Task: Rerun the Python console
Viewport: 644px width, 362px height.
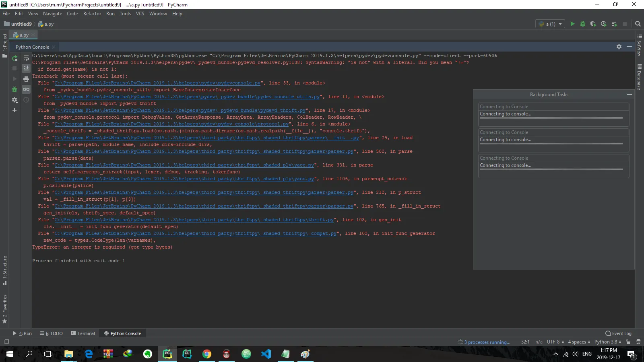Action: tap(15, 58)
